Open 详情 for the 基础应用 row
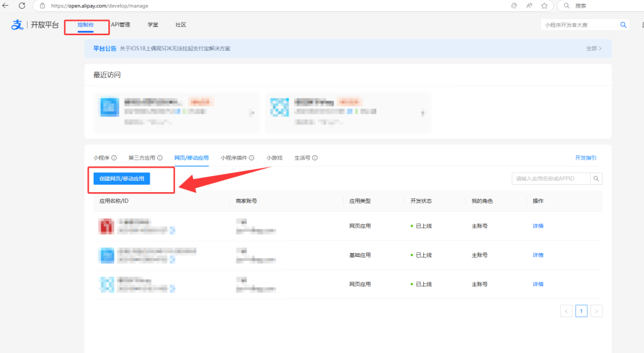Image resolution: width=644 pixels, height=353 pixels. (x=538, y=255)
